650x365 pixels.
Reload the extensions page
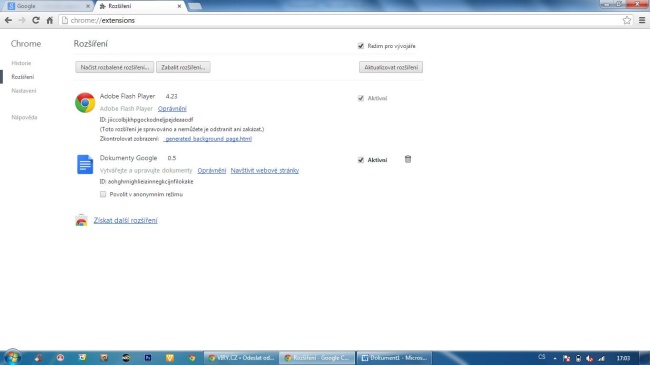(x=36, y=20)
